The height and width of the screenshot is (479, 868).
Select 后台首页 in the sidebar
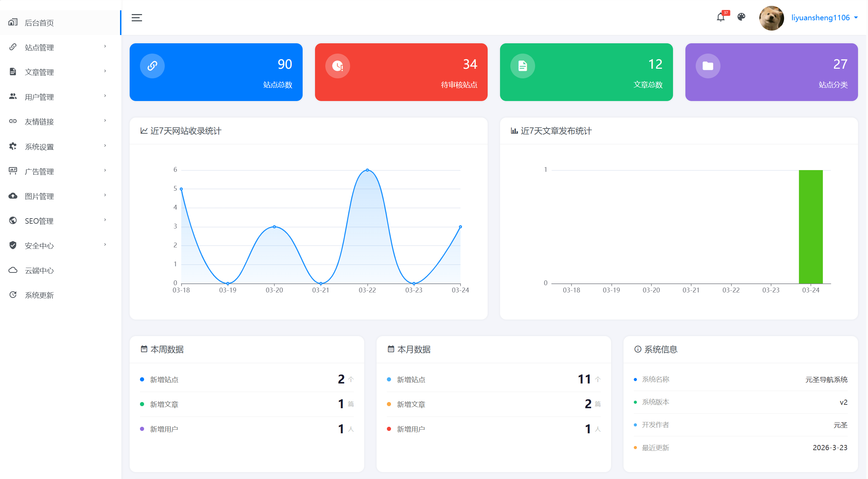39,23
